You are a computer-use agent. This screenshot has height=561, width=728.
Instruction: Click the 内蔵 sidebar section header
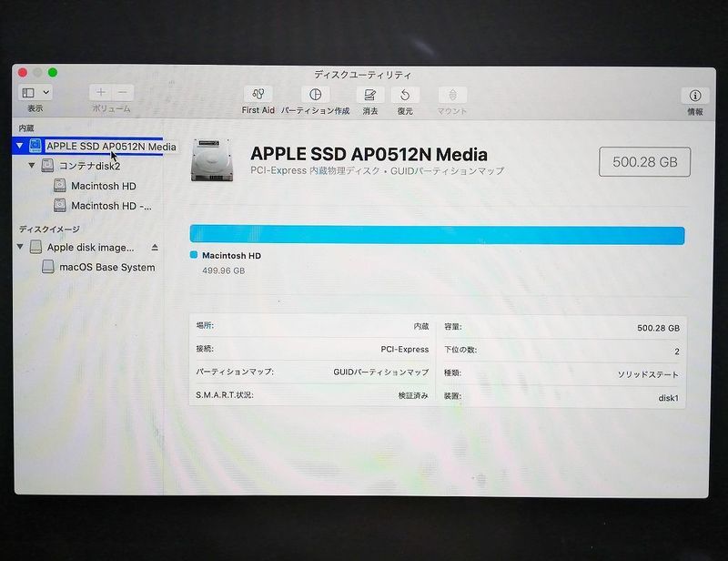coord(26,128)
